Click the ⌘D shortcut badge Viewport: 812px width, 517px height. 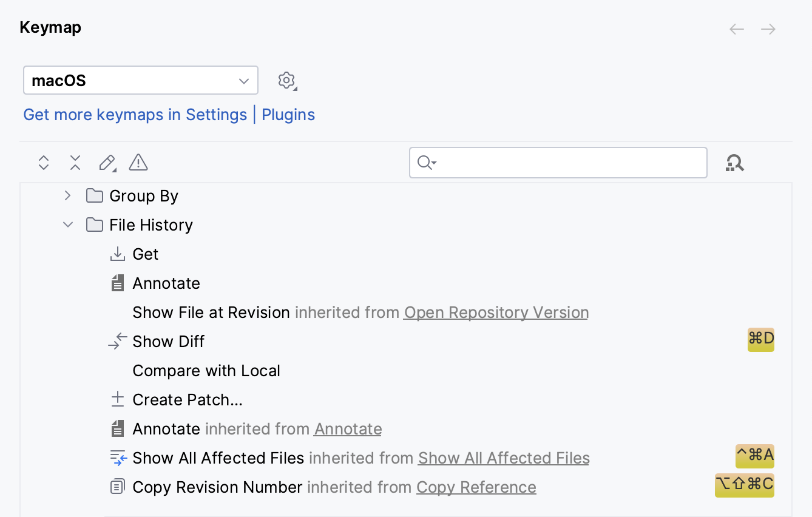pos(761,340)
